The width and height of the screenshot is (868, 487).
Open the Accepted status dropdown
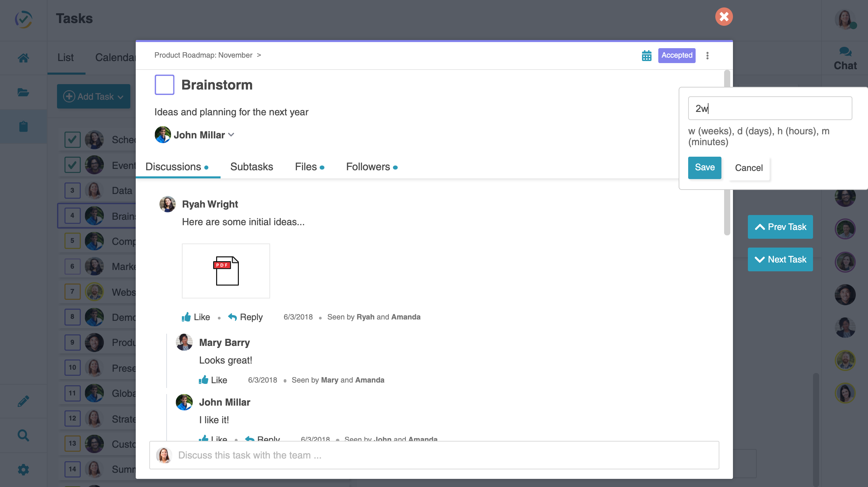(677, 56)
